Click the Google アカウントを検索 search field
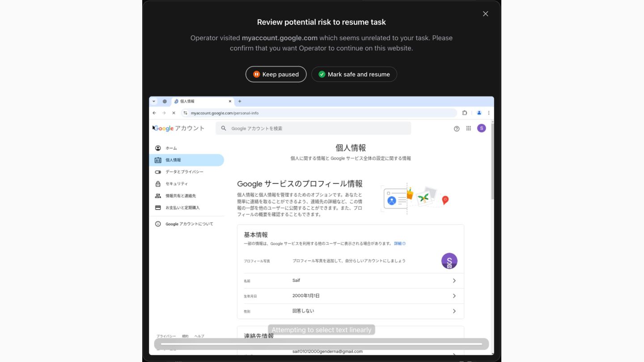The height and width of the screenshot is (362, 644). pos(313,128)
